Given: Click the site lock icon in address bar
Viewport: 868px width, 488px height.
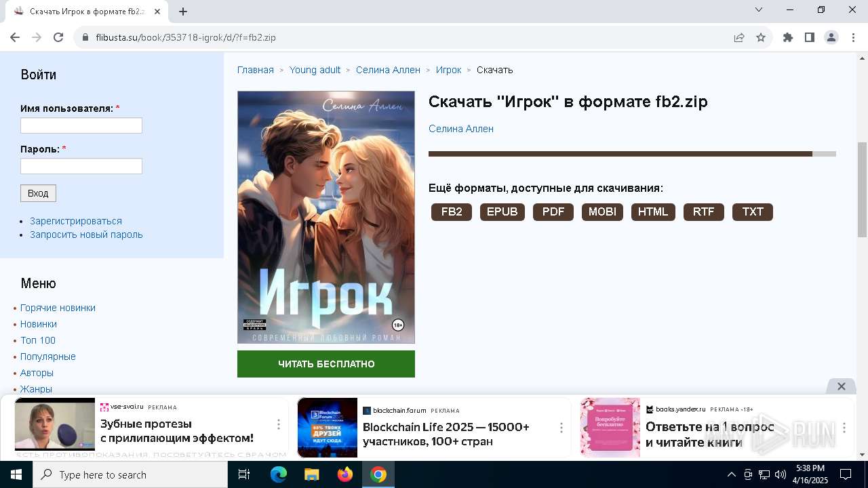Looking at the screenshot, I should coord(85,37).
